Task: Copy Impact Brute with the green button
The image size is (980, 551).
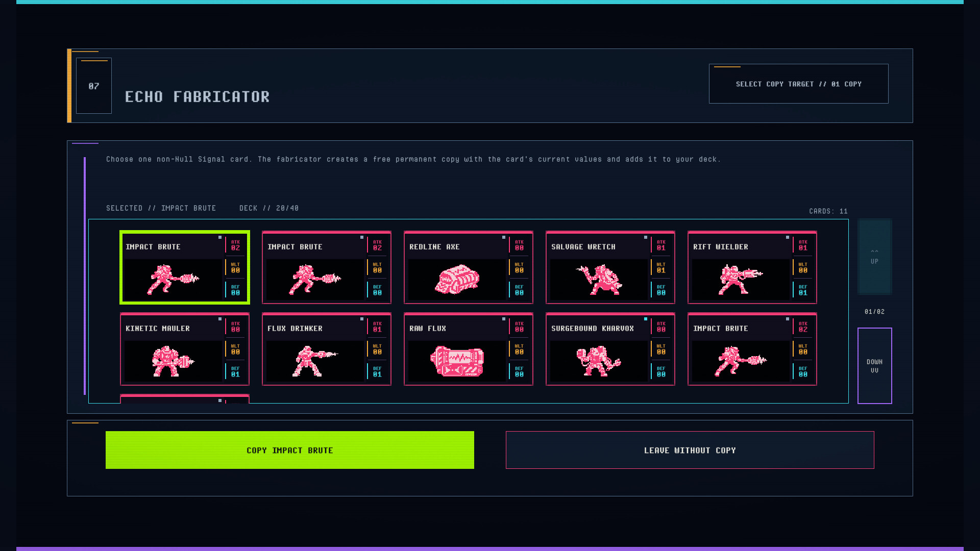Action: tap(290, 450)
